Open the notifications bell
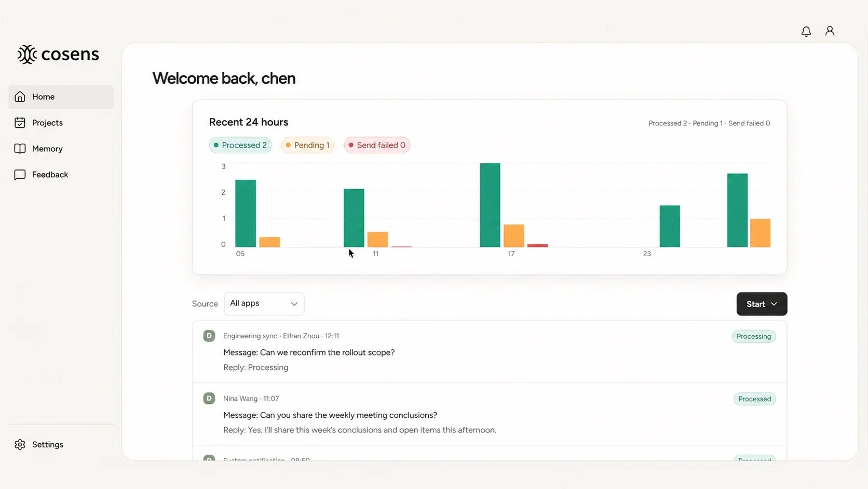Viewport: 868px width, 489px height. point(806,31)
